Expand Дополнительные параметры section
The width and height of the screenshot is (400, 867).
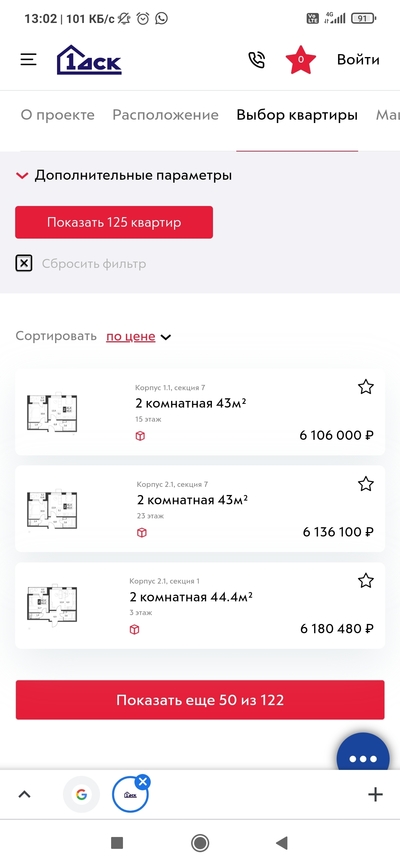click(x=124, y=176)
